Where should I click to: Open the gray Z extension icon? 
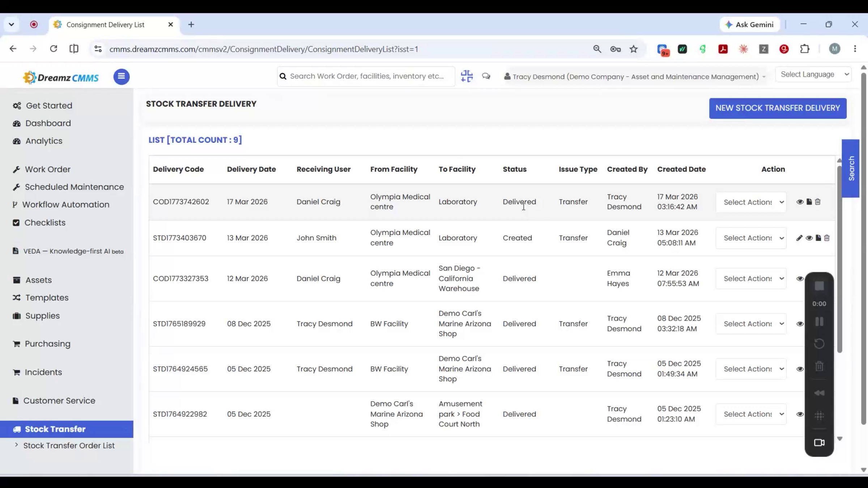763,49
